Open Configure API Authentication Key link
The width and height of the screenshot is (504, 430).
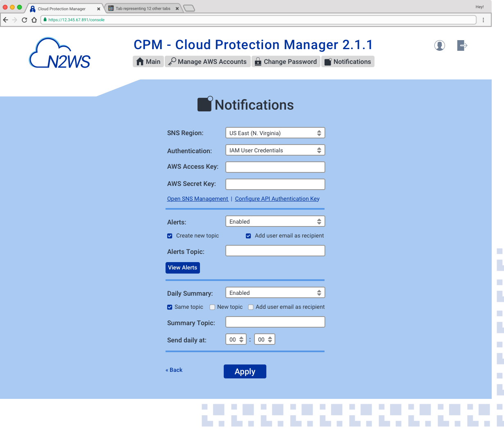[x=277, y=199]
